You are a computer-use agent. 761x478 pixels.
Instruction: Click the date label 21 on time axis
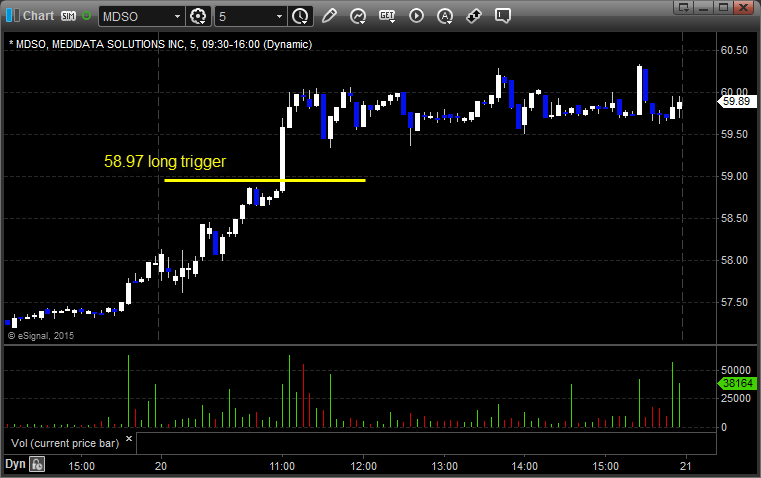[685, 466]
